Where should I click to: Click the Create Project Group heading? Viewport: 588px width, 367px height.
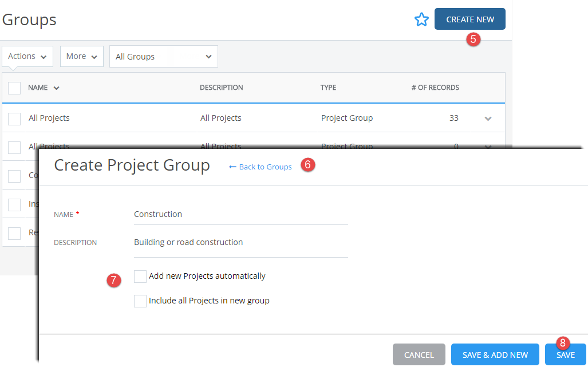[x=132, y=165]
